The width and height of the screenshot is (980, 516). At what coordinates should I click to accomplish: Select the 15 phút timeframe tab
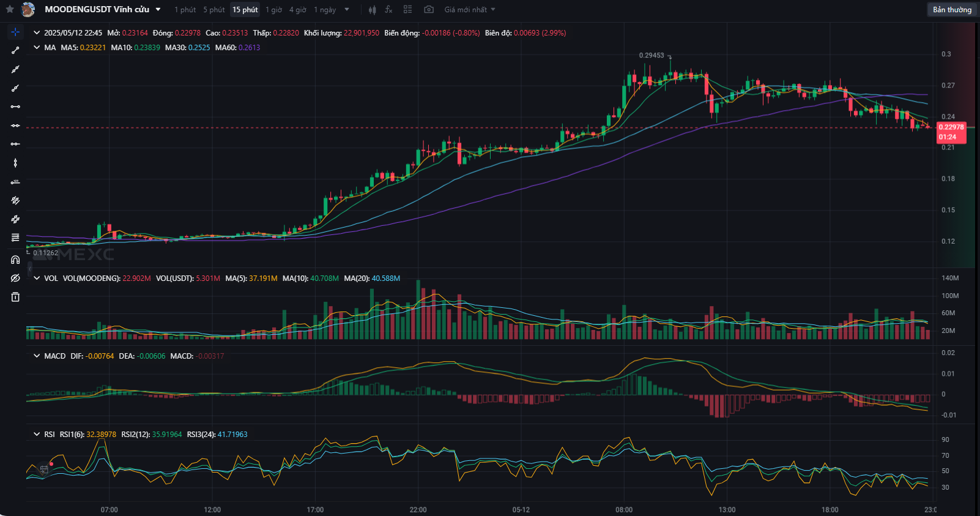coord(245,10)
